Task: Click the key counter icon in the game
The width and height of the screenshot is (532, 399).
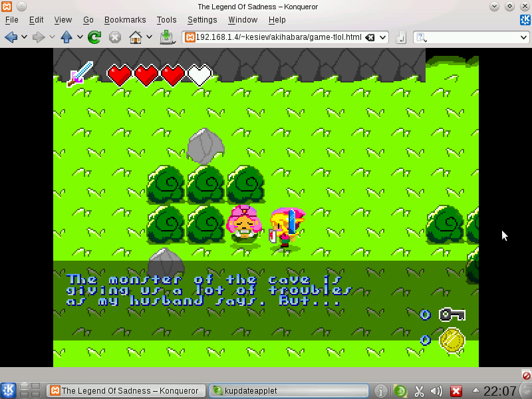Action: click(452, 315)
